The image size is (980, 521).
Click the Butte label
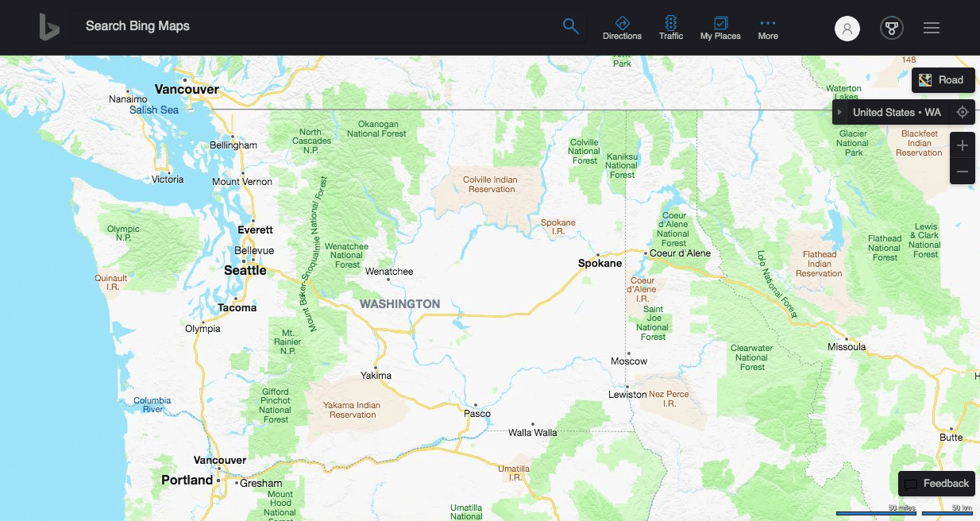pyautogui.click(x=951, y=438)
